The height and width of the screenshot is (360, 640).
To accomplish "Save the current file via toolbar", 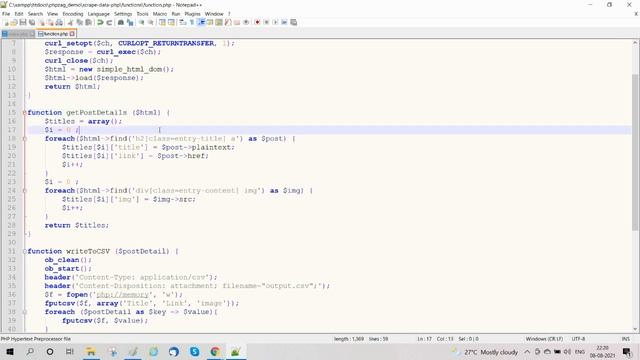I will pyautogui.click(x=23, y=22).
